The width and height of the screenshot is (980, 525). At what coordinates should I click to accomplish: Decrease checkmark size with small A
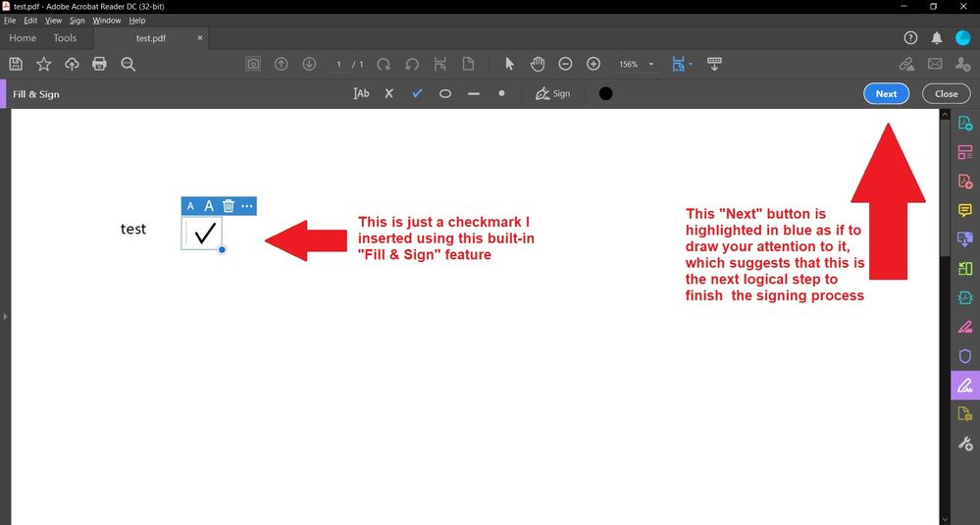pos(190,206)
